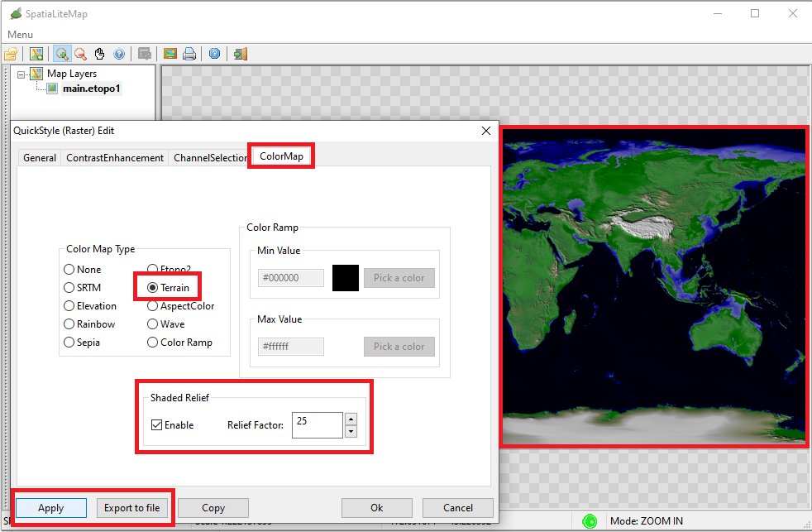Select the main.etopo1 layer in tree
This screenshot has width=812, height=532.
click(92, 89)
